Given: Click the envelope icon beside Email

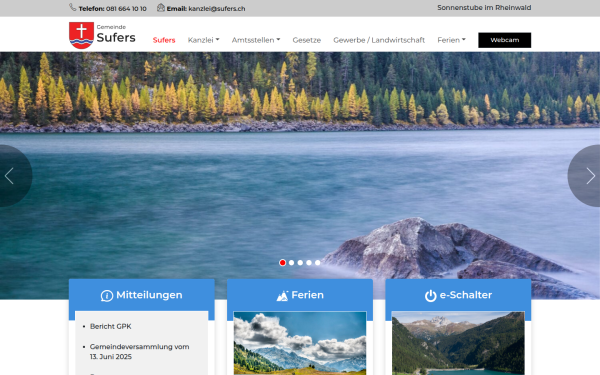Looking at the screenshot, I should pyautogui.click(x=161, y=8).
